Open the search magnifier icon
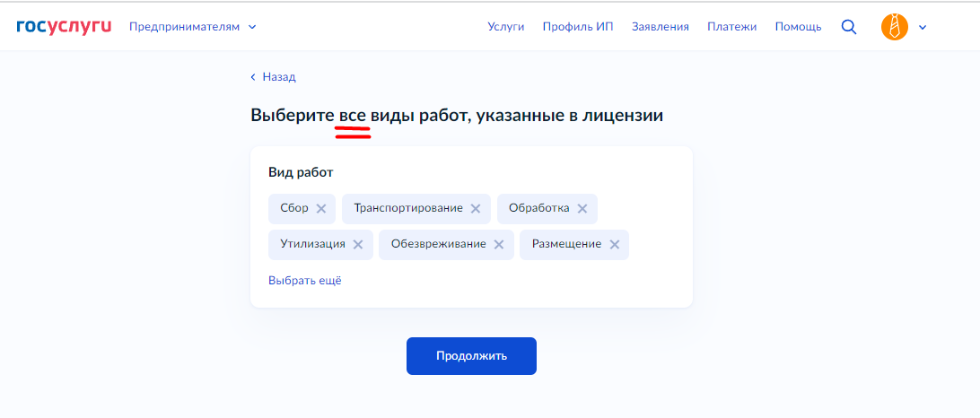 coord(848,27)
